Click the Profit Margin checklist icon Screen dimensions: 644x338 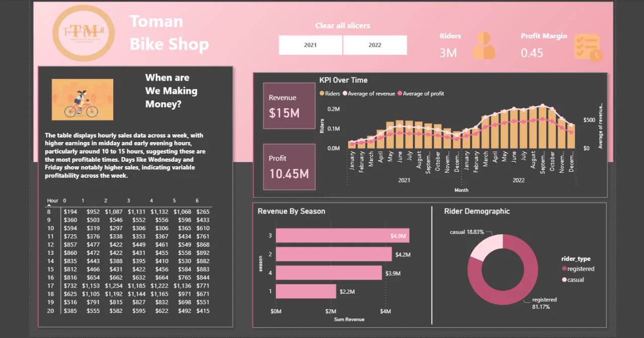(x=588, y=48)
